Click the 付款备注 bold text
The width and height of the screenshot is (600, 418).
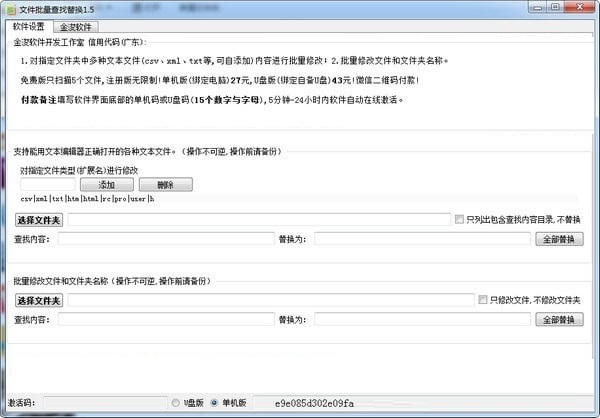coord(39,100)
